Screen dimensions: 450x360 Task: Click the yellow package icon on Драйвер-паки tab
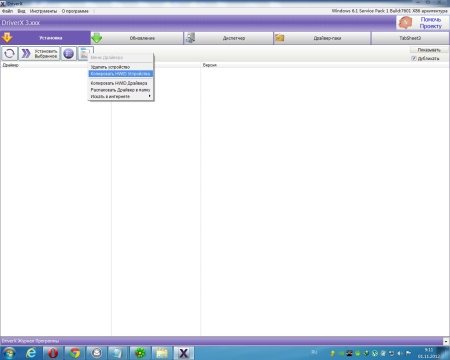[279, 38]
